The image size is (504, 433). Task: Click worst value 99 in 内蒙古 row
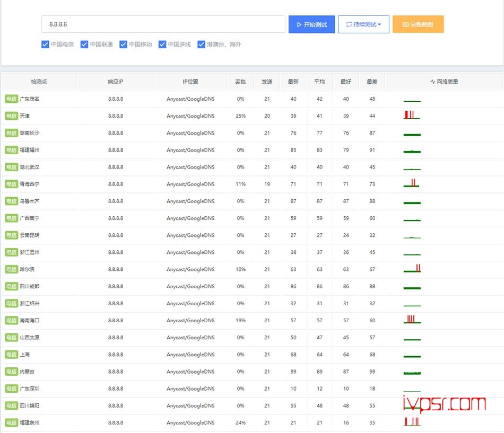[x=372, y=372]
